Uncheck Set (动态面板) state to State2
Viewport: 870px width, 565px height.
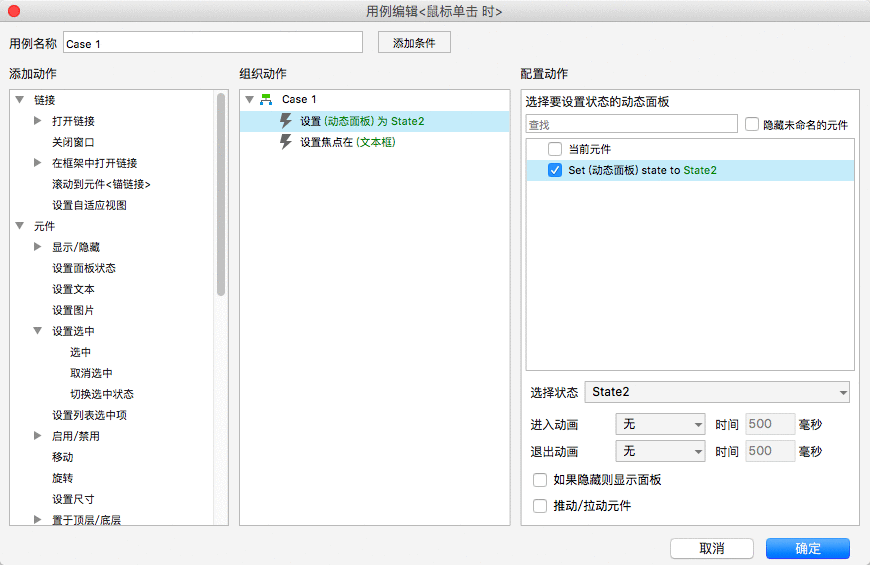[555, 170]
